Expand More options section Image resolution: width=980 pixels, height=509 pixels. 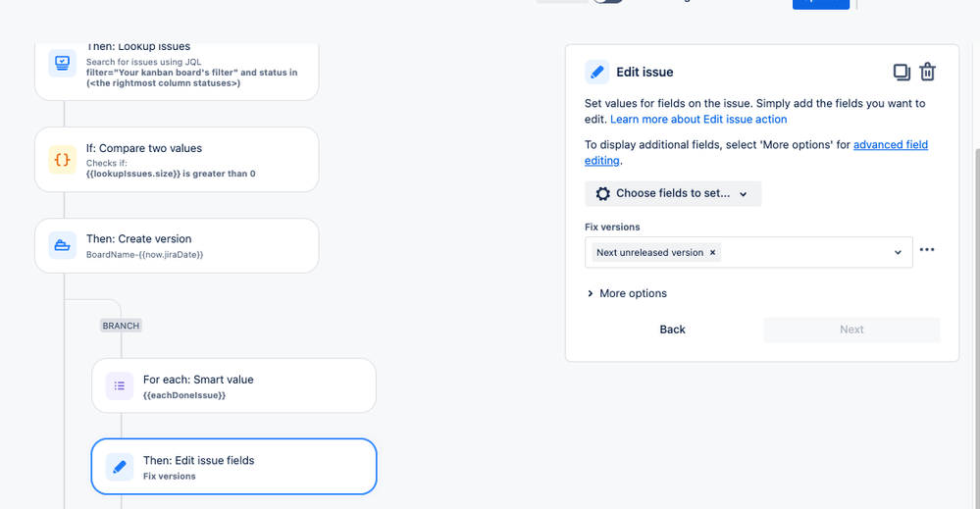coord(627,293)
